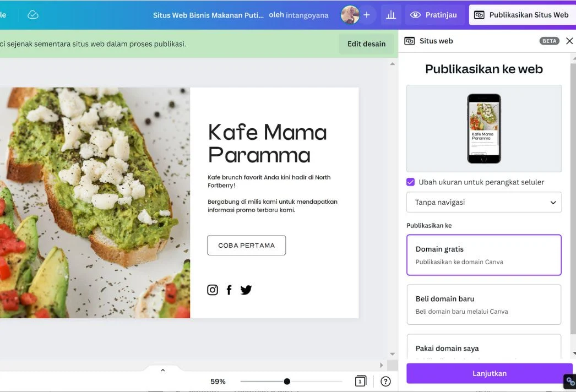Open the analytics bar chart icon
Image resolution: width=576 pixels, height=392 pixels.
click(x=391, y=15)
